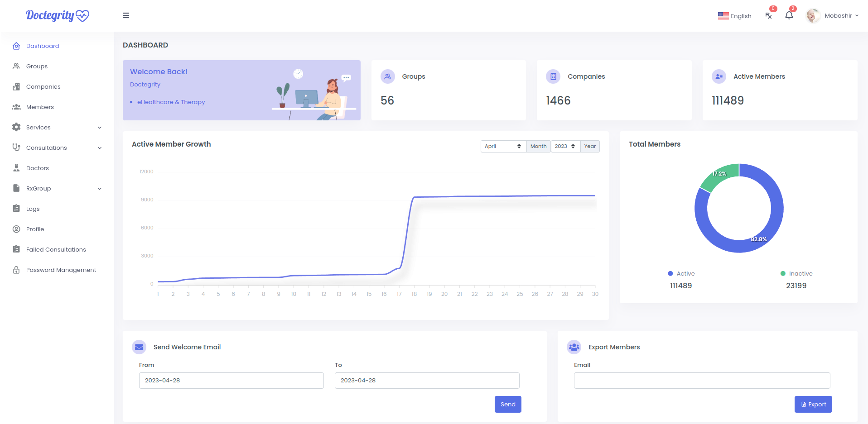868x424 pixels.
Task: Click the Export button
Action: click(813, 405)
